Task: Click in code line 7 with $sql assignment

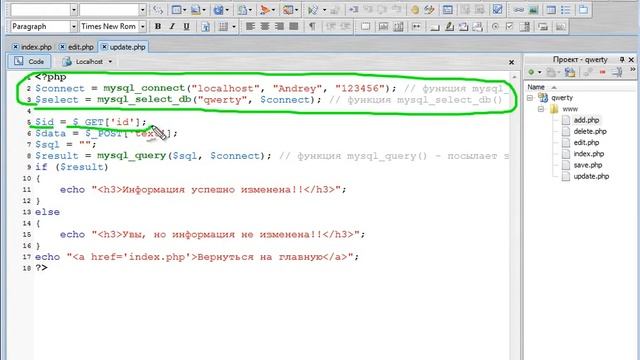Action: click(x=66, y=144)
